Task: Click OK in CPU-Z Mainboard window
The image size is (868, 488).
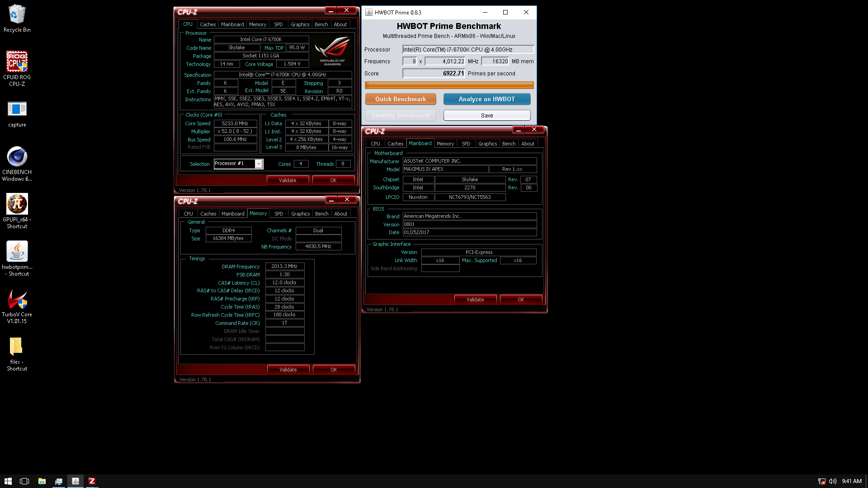Action: point(521,300)
